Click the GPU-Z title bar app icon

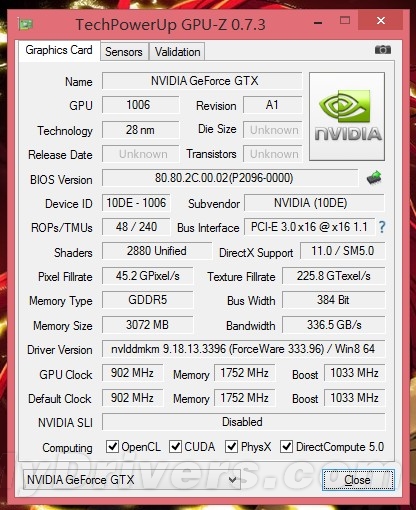[x=26, y=24]
